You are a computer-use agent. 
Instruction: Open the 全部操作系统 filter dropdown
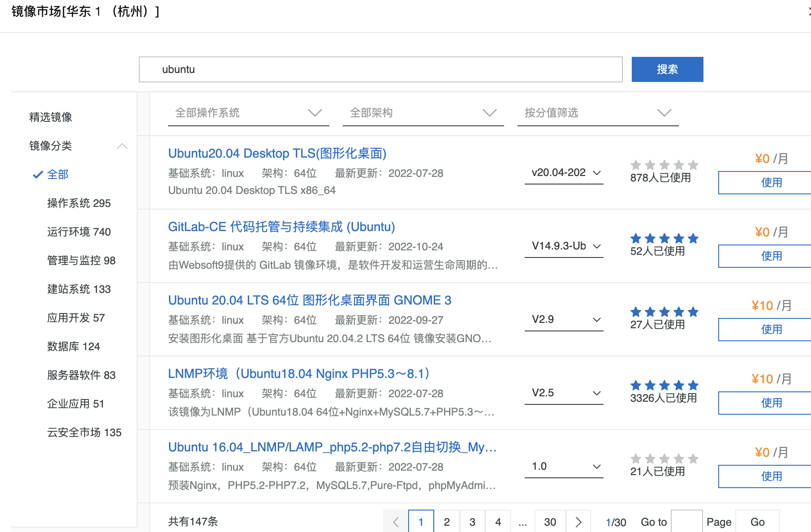click(x=248, y=113)
